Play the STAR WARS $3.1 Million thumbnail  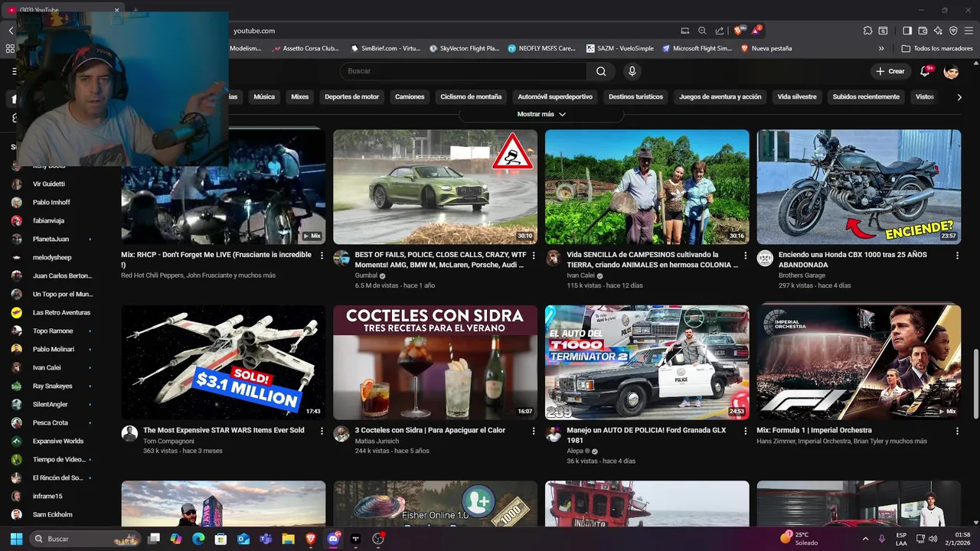click(224, 362)
